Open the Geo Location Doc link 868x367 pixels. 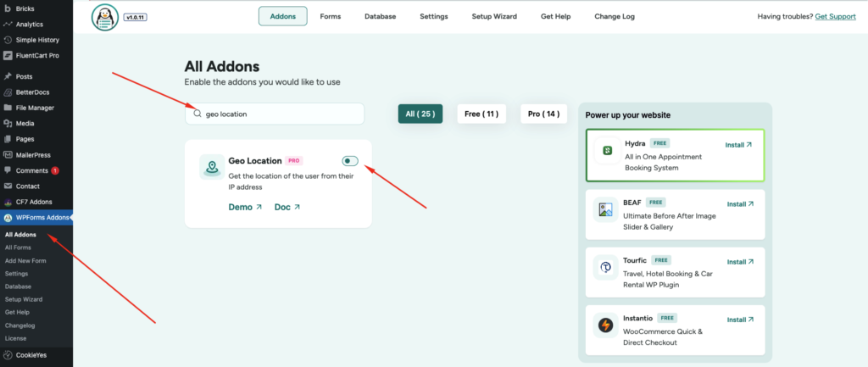pyautogui.click(x=287, y=207)
